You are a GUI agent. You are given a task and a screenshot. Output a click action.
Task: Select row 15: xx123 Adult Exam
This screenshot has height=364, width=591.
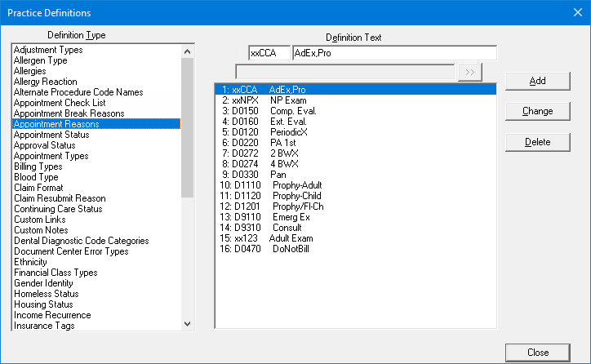click(x=356, y=238)
